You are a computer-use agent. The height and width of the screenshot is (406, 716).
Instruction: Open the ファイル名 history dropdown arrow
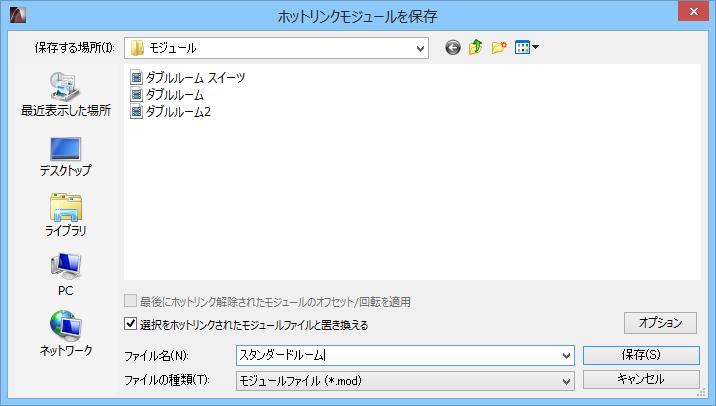566,355
